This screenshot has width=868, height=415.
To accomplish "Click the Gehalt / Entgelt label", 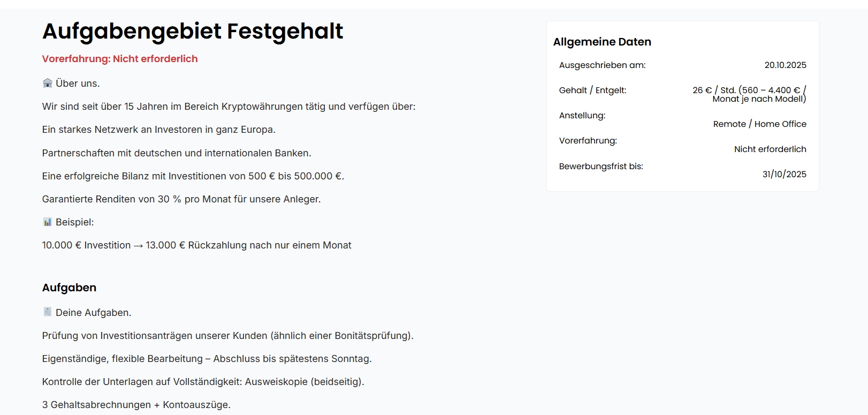I will tap(592, 90).
